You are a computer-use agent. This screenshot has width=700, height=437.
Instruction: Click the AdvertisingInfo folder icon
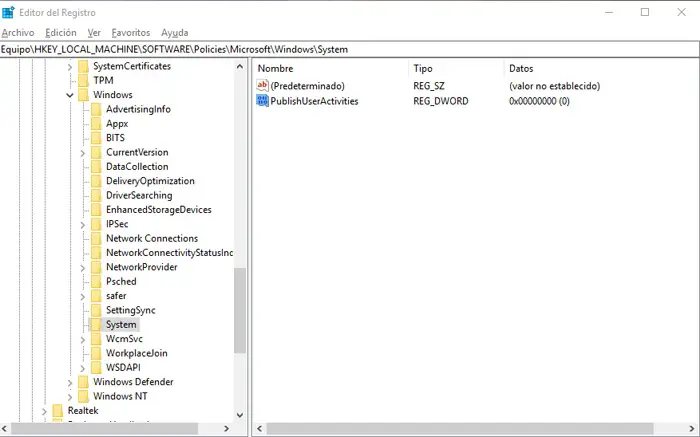pos(96,109)
